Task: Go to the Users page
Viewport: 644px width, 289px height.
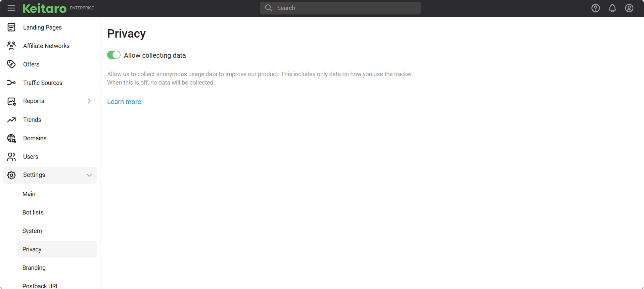Action: (31, 157)
